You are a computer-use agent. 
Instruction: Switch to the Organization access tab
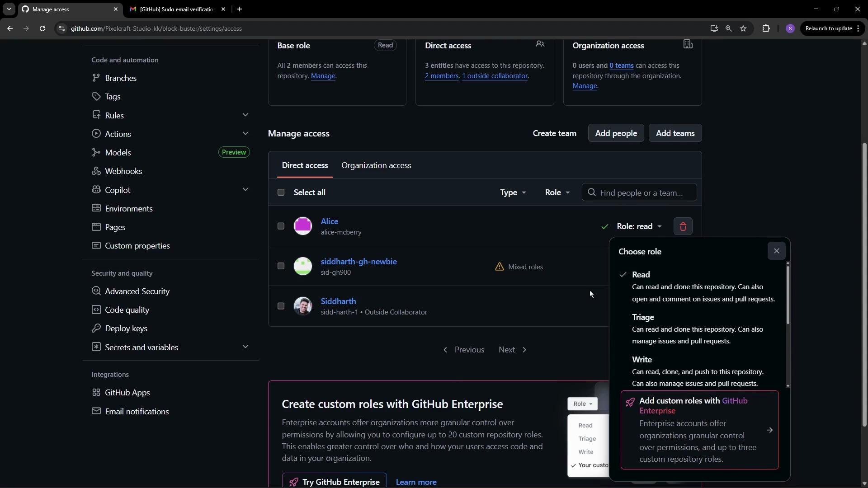click(376, 165)
